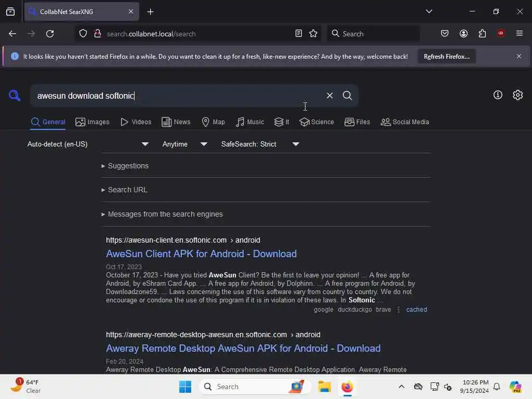Select the General search tab
The image size is (532, 399).
[48, 122]
